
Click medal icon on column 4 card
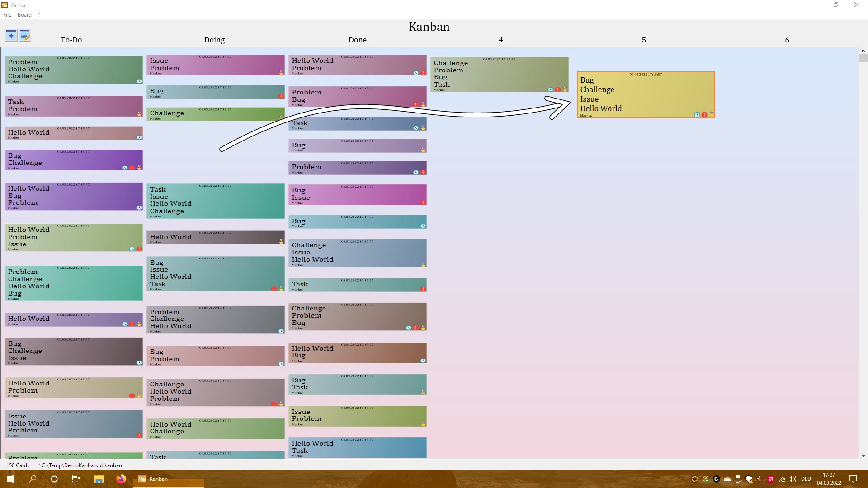pos(565,89)
